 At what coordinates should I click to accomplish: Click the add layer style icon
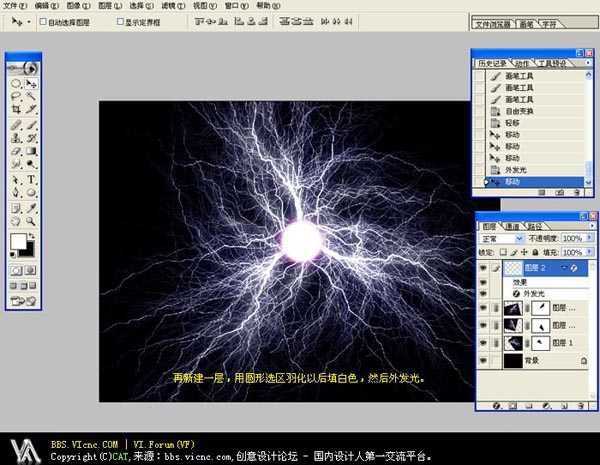point(497,407)
